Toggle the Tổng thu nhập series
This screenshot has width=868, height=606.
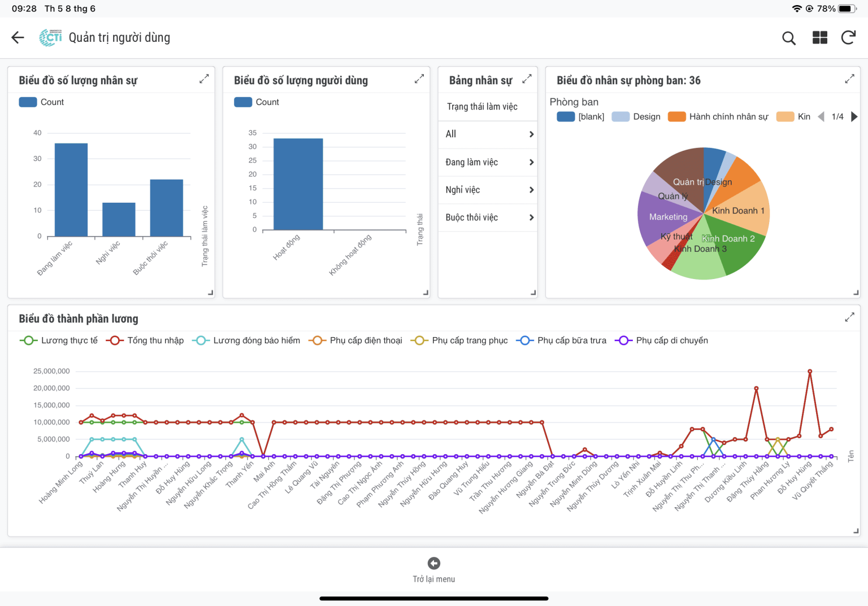point(145,341)
